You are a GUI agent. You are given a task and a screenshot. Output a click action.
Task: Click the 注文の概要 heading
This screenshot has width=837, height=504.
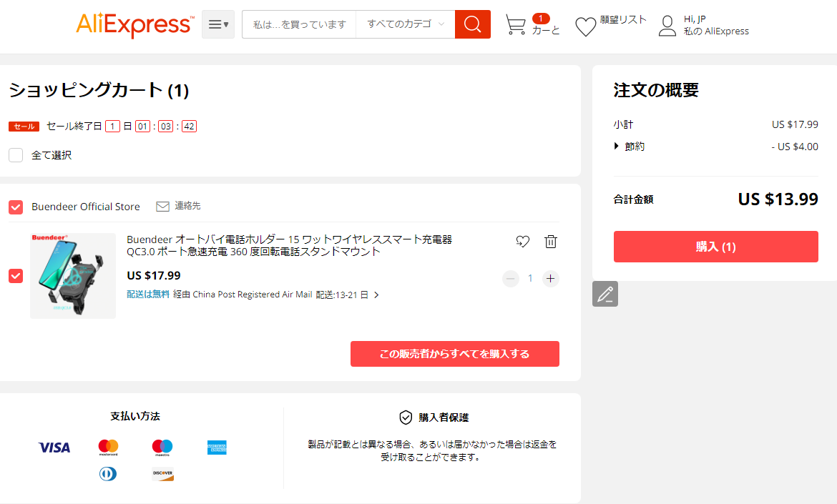point(656,90)
